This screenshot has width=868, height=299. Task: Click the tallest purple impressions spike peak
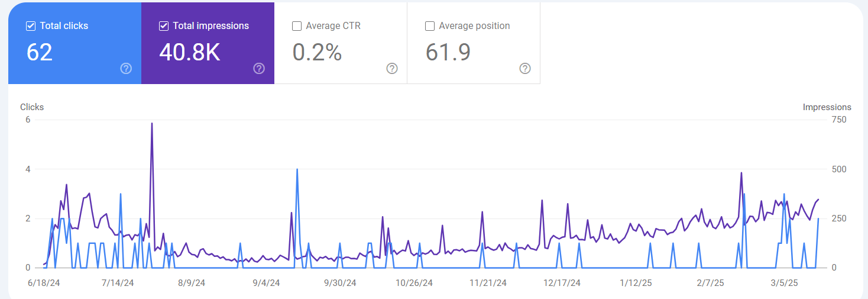pyautogui.click(x=152, y=124)
